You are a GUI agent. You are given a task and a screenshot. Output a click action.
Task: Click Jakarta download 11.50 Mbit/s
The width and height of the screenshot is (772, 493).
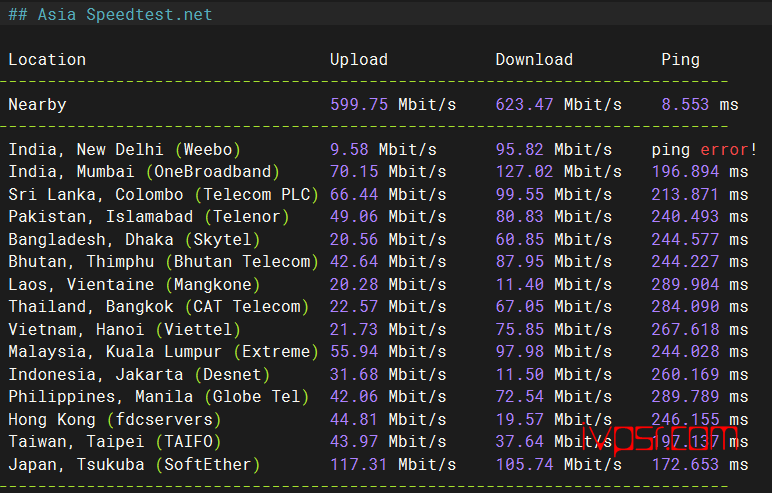click(x=553, y=374)
